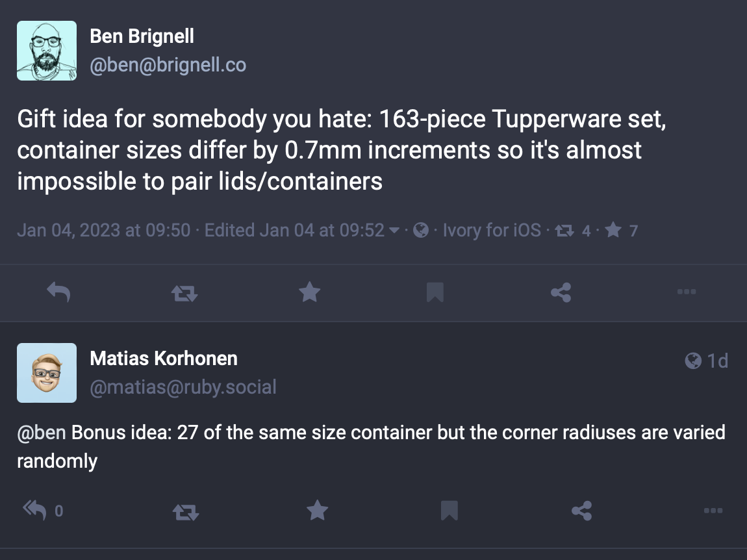View the 7 favourites count
Viewport: 747px width, 560px height.
[x=621, y=231]
